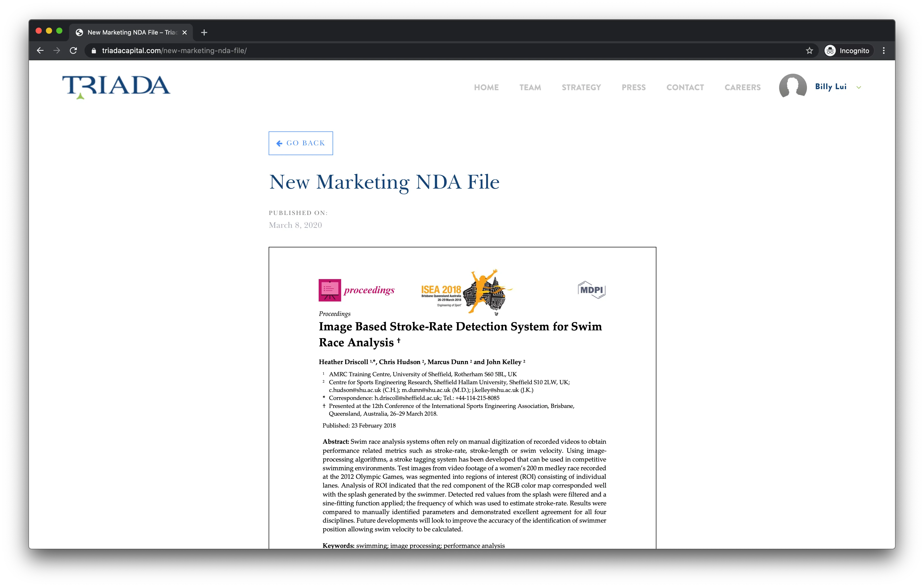Screen dimensions: 924x587
Task: Click the embedded PDF document viewer
Action: click(x=462, y=398)
